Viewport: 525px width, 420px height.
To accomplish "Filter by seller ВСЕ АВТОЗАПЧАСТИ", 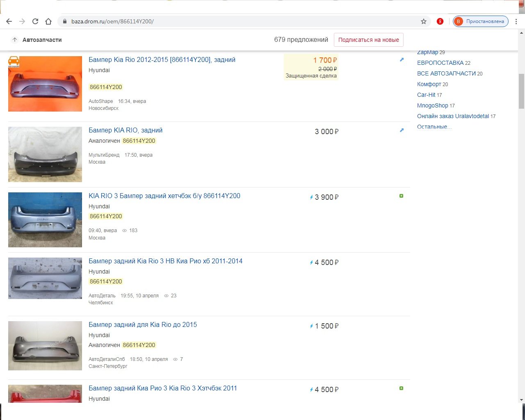I will [x=447, y=73].
